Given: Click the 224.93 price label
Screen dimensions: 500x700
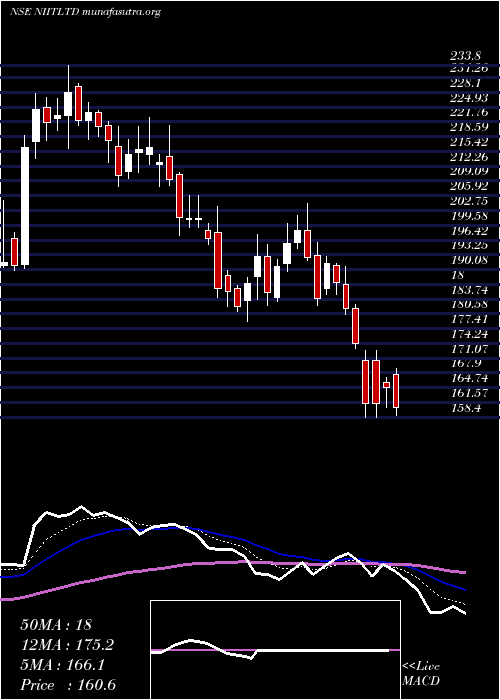Looking at the screenshot, I should [469, 98].
